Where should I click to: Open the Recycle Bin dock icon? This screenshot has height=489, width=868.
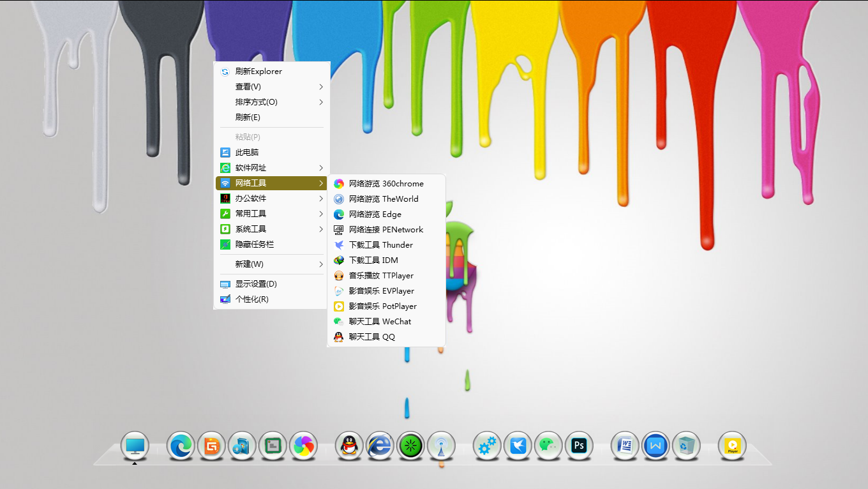click(686, 446)
